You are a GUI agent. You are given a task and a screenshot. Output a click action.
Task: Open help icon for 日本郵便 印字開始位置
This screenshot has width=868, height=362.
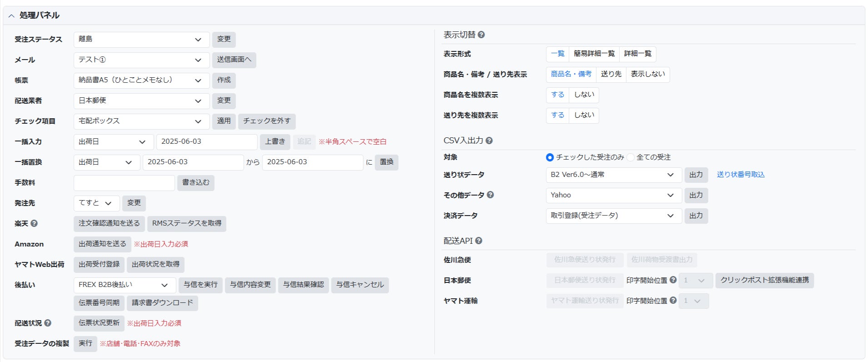point(673,280)
